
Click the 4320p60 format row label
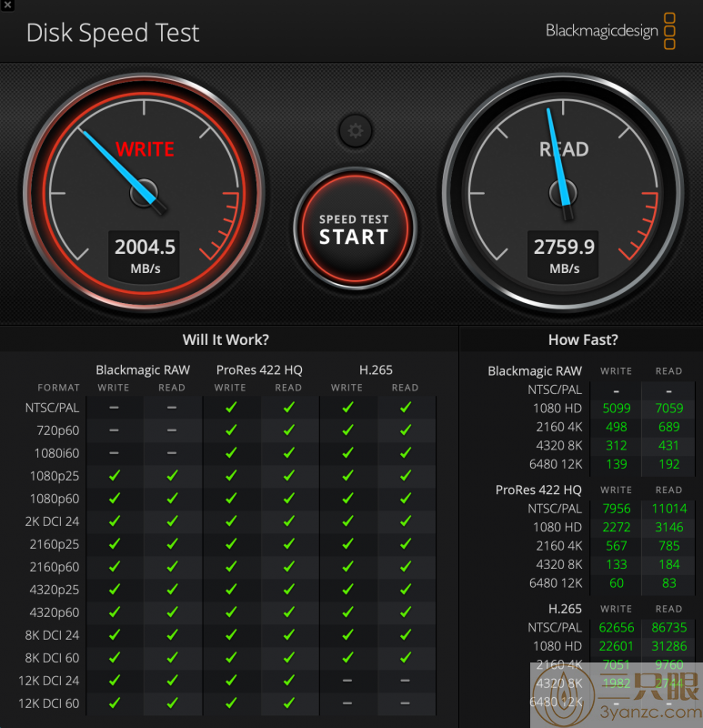click(55, 612)
